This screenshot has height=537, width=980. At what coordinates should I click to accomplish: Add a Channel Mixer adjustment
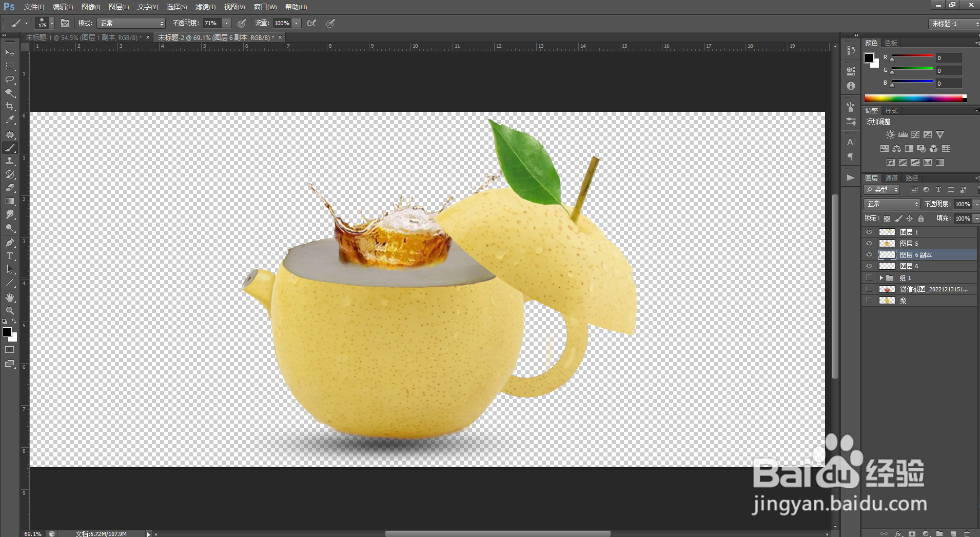934,149
